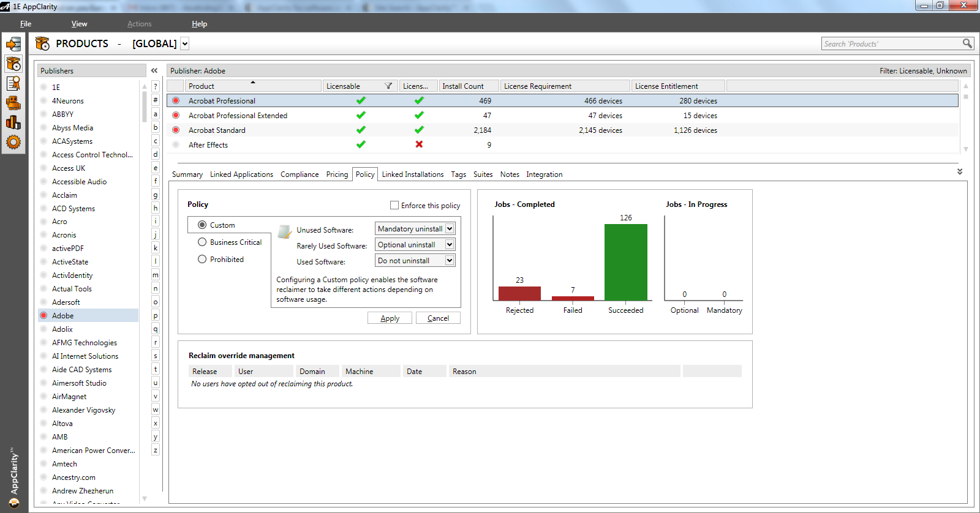The image size is (980, 513).
Task: Select the Business Critical policy option
Action: [x=202, y=242]
